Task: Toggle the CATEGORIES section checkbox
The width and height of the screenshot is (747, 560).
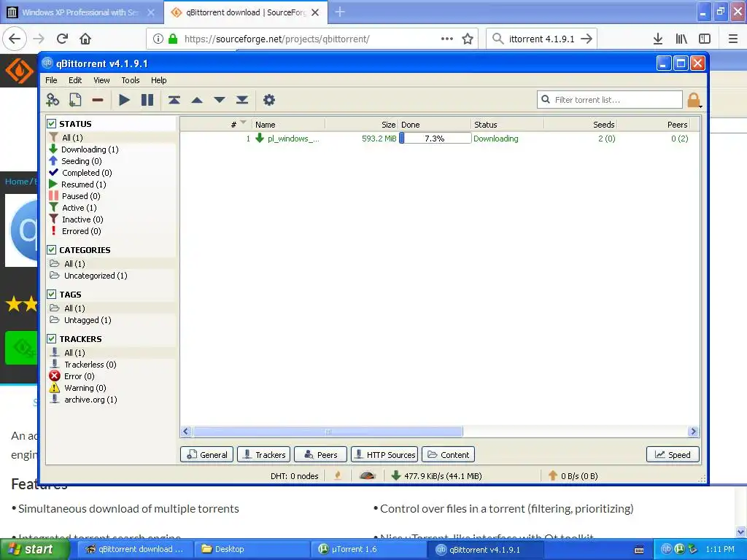Action: [52, 249]
